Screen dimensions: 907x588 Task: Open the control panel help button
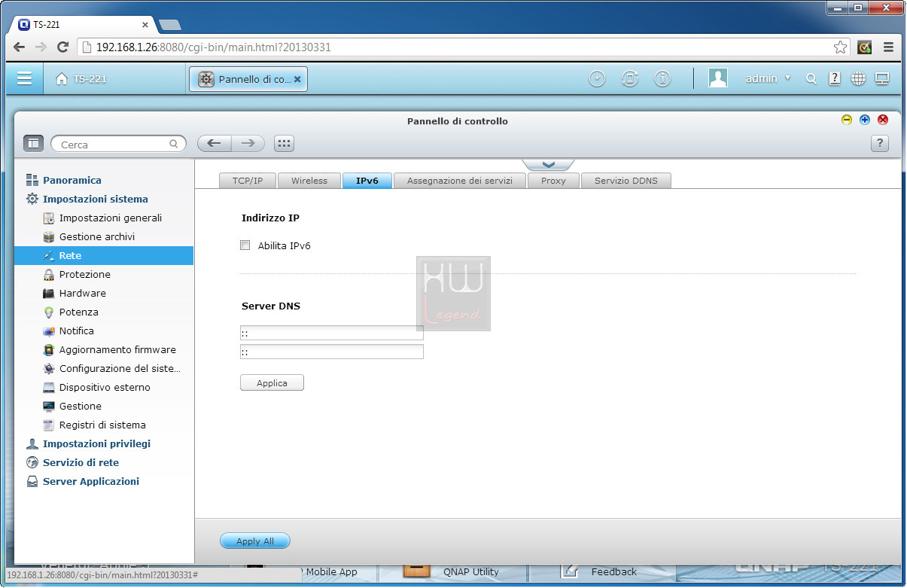[x=880, y=144]
